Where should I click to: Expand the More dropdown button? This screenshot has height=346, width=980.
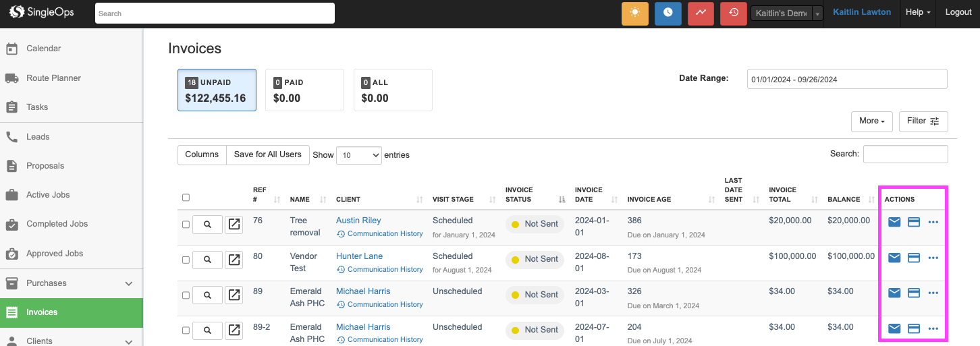[x=871, y=121]
